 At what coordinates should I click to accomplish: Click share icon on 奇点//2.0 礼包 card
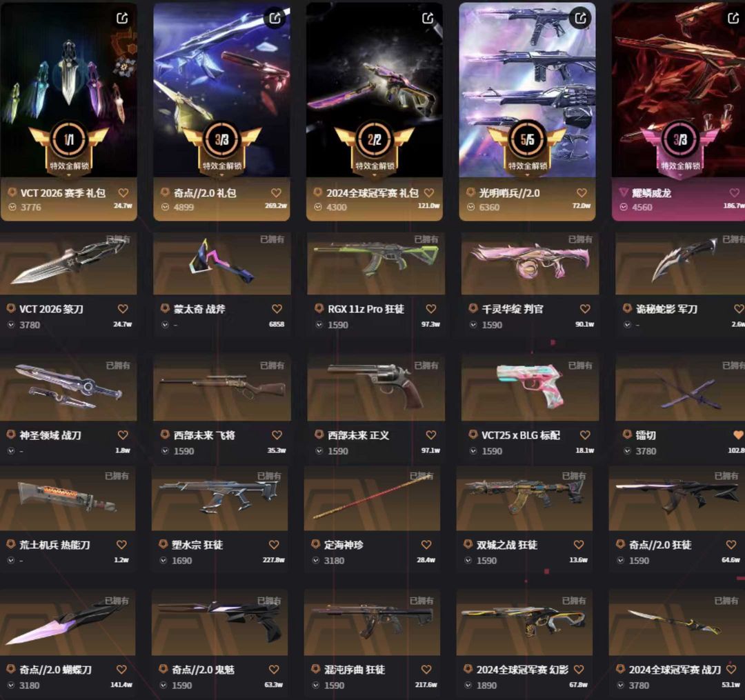tap(275, 19)
